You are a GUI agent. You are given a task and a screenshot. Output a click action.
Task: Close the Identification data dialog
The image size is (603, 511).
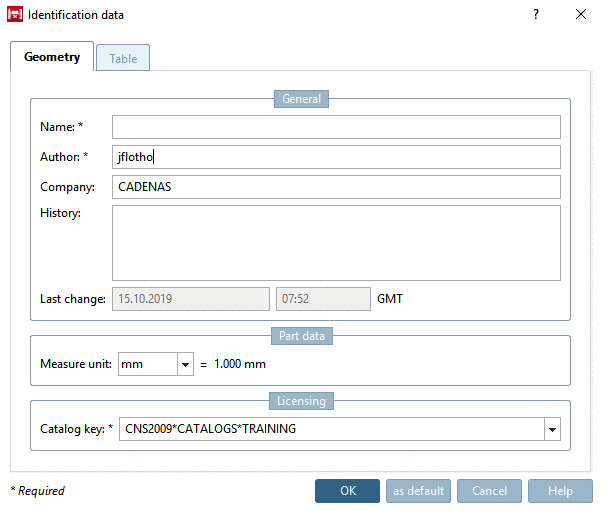[581, 15]
